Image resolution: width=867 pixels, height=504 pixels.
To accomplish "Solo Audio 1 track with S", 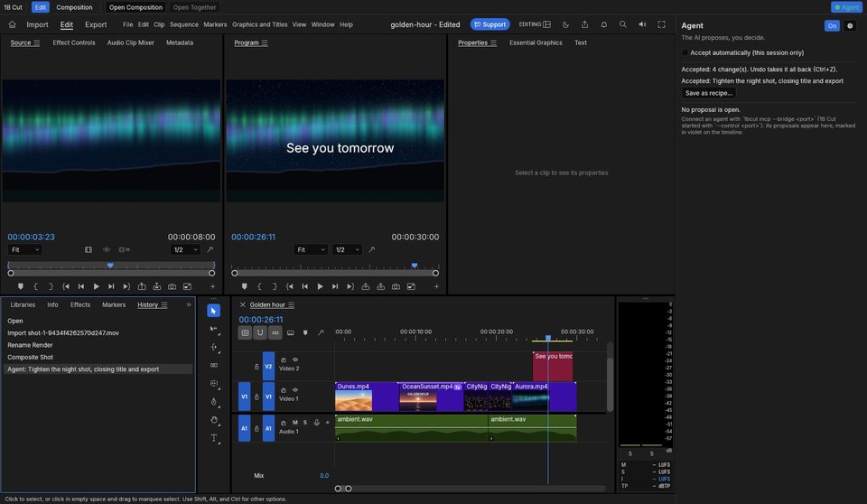I will (x=305, y=422).
